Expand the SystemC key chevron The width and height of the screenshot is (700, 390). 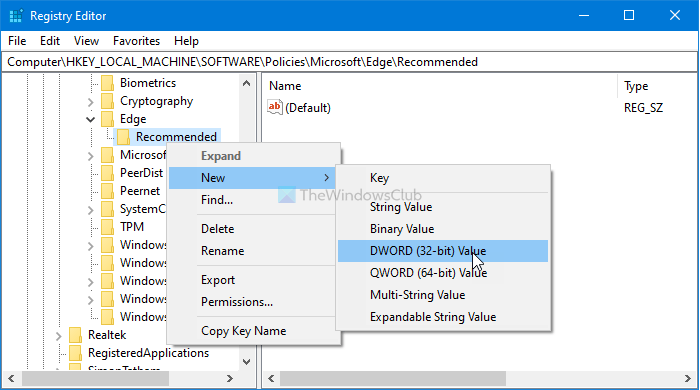(91, 210)
